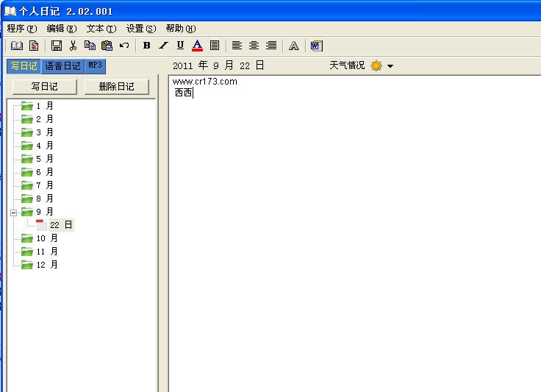Open the font settings icon
Image resolution: width=541 pixels, height=392 pixels.
click(293, 46)
